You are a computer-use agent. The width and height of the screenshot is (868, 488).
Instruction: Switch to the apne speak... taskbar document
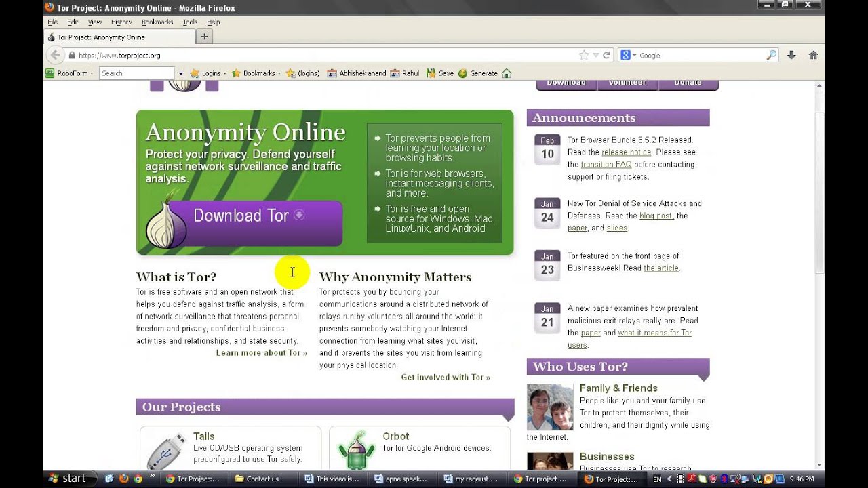click(x=405, y=479)
